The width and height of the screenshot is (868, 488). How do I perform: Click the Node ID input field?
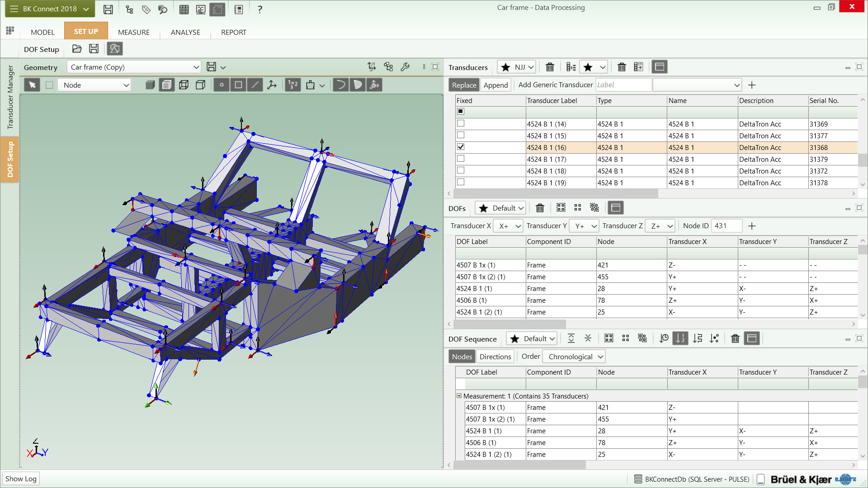tap(726, 226)
